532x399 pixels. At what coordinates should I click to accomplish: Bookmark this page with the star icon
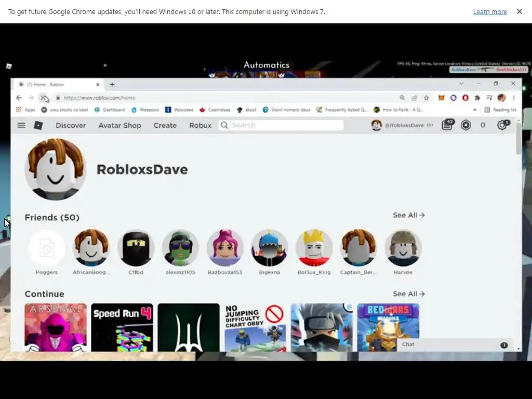[x=427, y=98]
